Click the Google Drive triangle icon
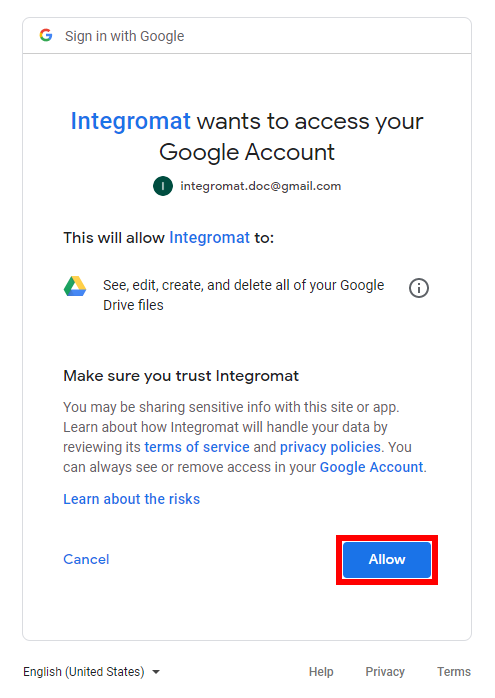This screenshot has width=495, height=698. (75, 286)
